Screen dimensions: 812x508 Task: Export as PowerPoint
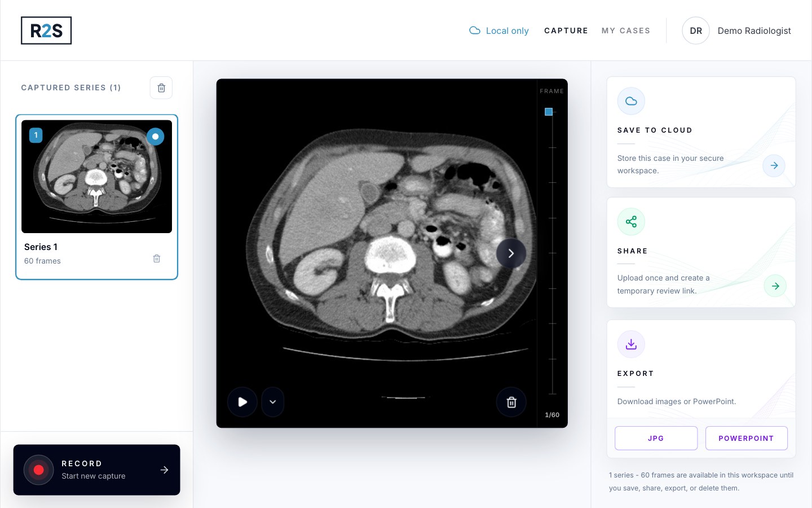coord(746,438)
